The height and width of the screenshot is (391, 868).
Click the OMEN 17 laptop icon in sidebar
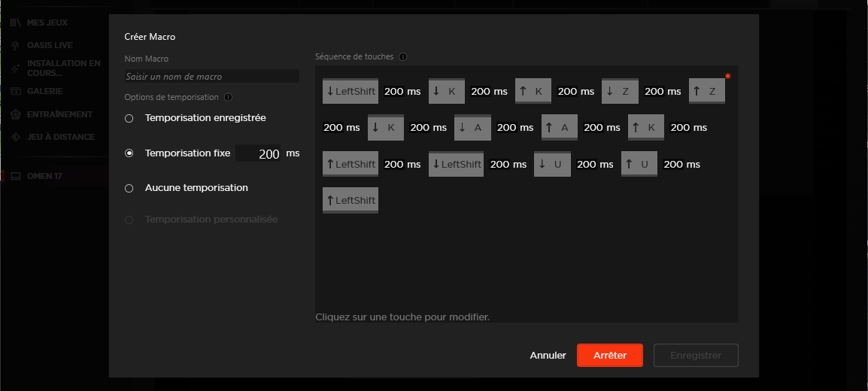(16, 177)
